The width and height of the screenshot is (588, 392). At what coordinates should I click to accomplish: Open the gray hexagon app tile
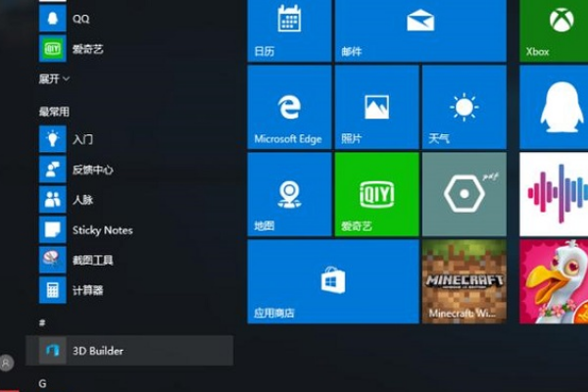(465, 194)
